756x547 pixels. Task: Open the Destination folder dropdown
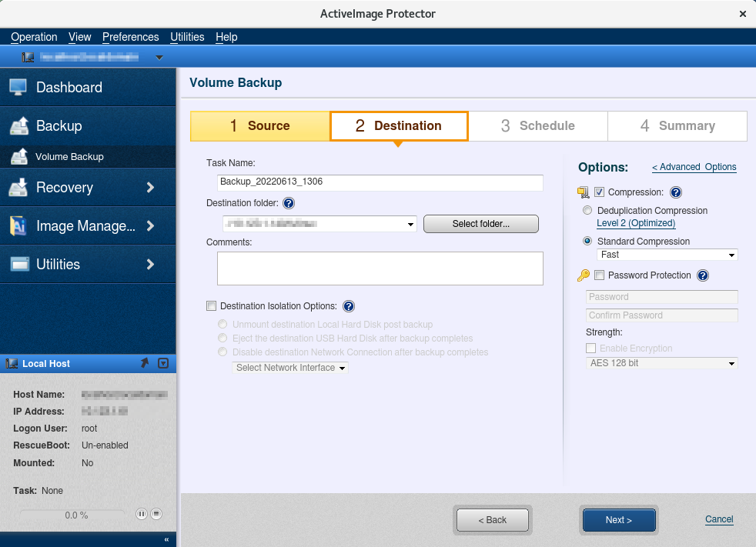click(319, 224)
